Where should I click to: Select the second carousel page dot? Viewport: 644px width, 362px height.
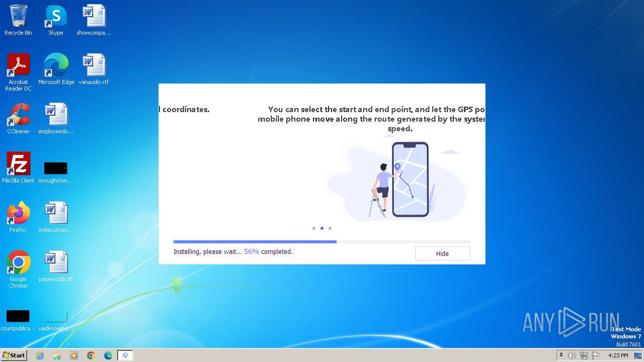pyautogui.click(x=322, y=228)
